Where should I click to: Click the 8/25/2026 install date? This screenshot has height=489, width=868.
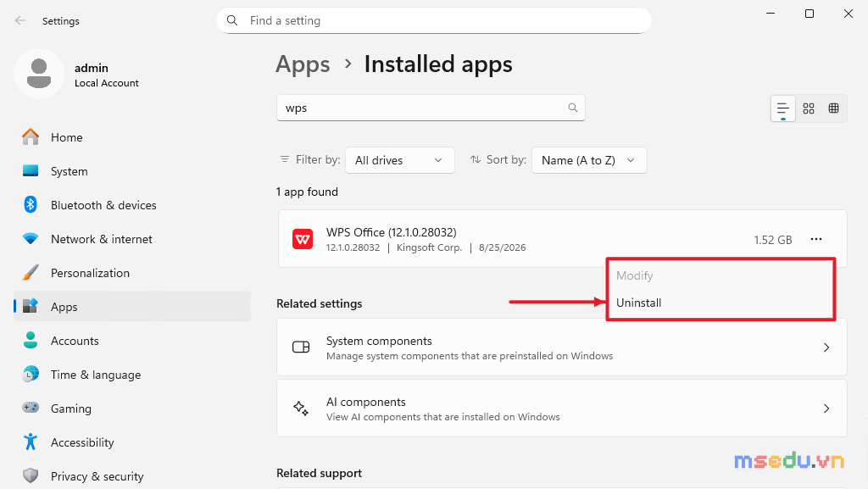click(502, 247)
